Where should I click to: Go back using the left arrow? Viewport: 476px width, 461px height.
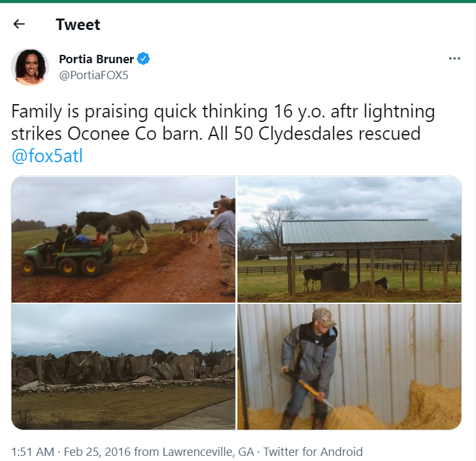[19, 24]
